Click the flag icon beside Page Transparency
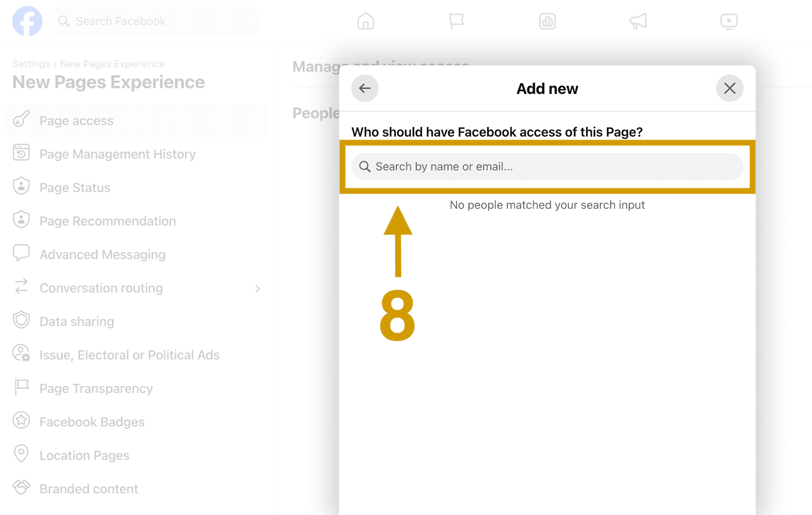812x515 pixels. tap(21, 387)
